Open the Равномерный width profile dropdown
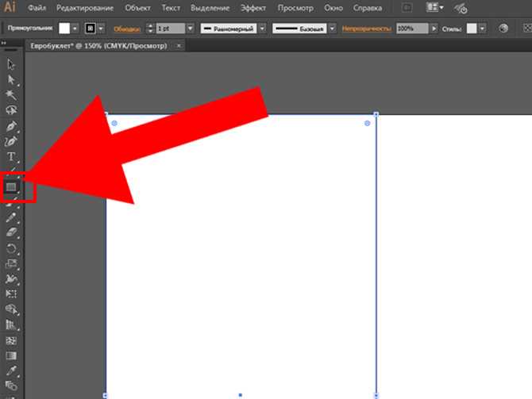 pyautogui.click(x=262, y=29)
